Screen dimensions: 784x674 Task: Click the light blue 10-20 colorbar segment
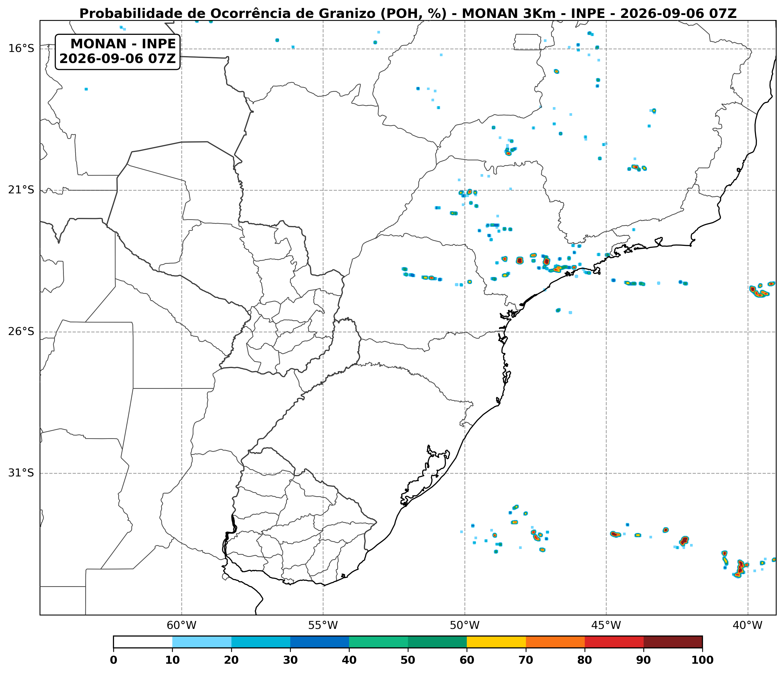tap(202, 642)
